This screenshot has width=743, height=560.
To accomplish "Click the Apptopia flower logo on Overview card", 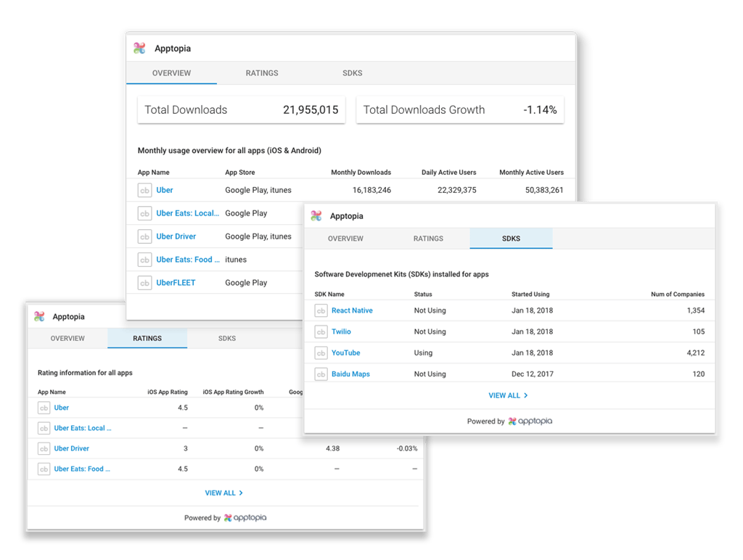I will click(x=139, y=48).
